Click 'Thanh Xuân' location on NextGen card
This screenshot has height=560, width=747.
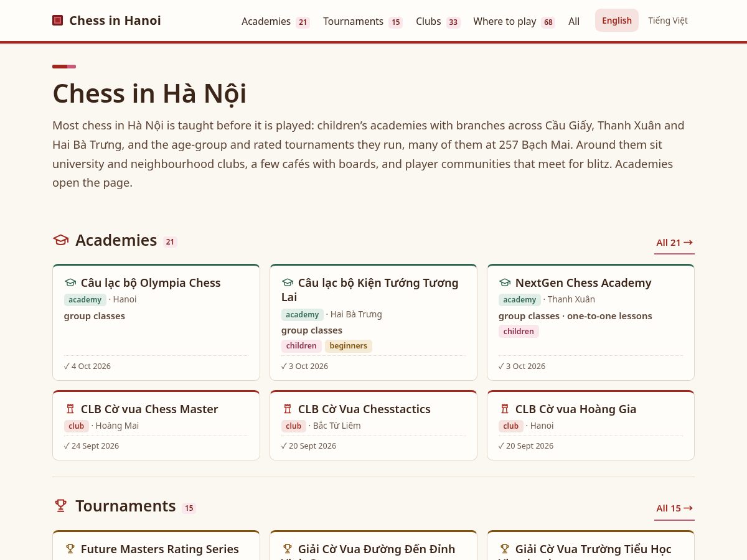(571, 300)
